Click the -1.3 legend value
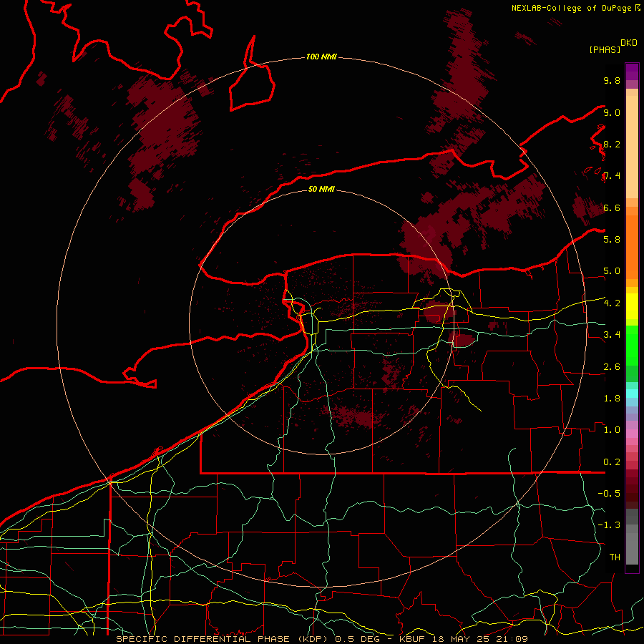The image size is (644, 644). (x=609, y=525)
